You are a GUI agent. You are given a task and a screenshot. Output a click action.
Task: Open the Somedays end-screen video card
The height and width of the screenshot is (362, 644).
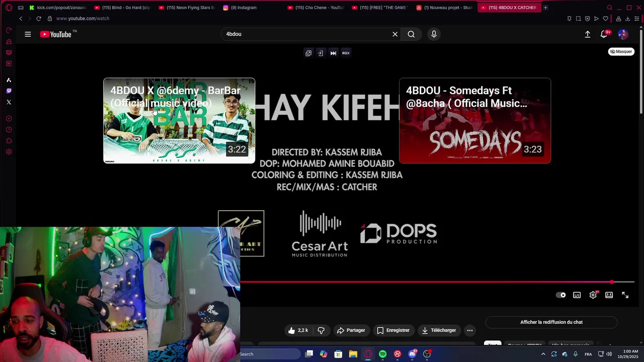pyautogui.click(x=475, y=121)
